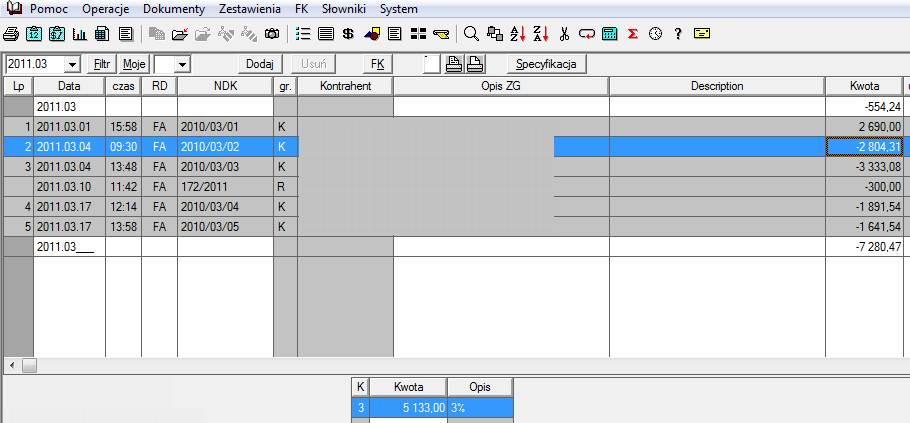
Task: Click the horizontal scrollbar left arrow
Action: pyautogui.click(x=10, y=365)
